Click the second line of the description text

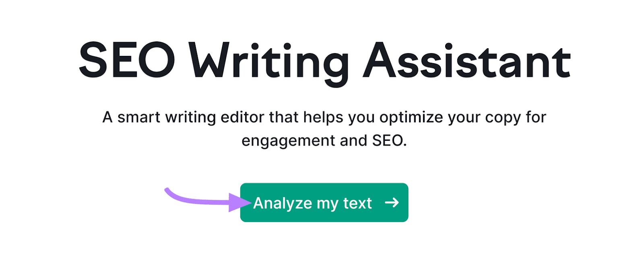[x=324, y=141]
